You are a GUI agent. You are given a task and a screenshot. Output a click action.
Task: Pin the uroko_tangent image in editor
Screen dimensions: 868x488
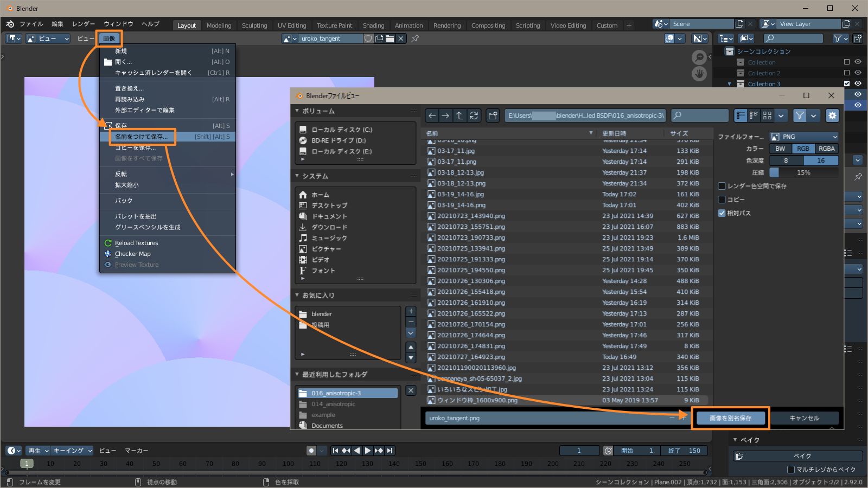(x=415, y=38)
